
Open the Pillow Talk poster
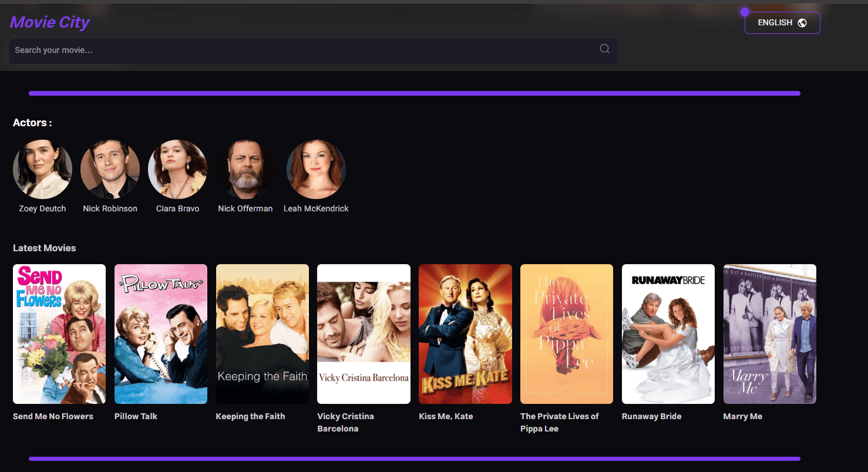click(x=161, y=334)
